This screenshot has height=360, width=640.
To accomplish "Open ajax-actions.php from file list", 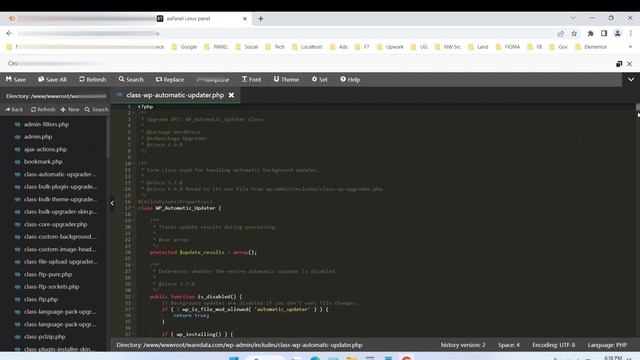I will pyautogui.click(x=45, y=149).
